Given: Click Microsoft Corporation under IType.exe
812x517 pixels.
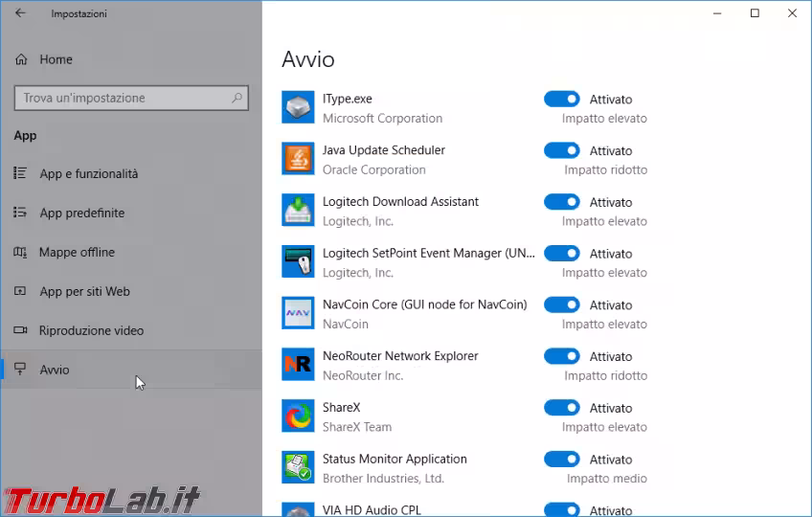Looking at the screenshot, I should pos(382,118).
